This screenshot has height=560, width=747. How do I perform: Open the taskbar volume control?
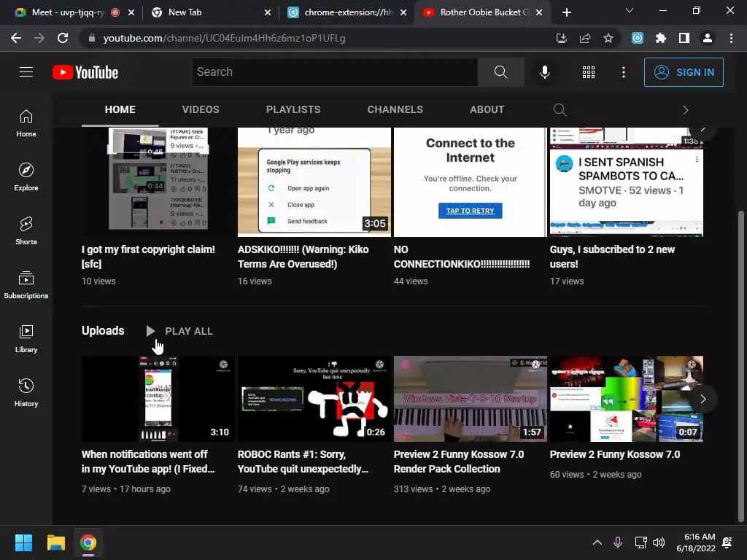[x=659, y=542]
